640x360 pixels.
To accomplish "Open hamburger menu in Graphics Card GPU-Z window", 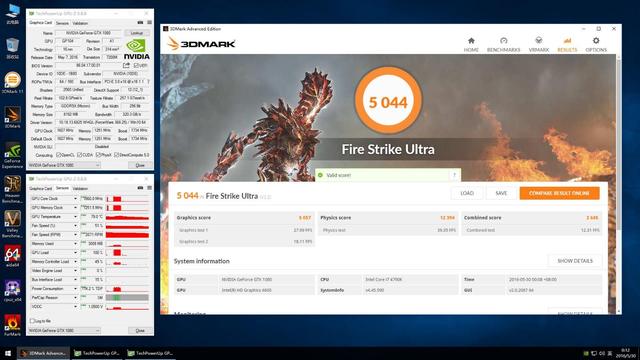I will 149,23.
